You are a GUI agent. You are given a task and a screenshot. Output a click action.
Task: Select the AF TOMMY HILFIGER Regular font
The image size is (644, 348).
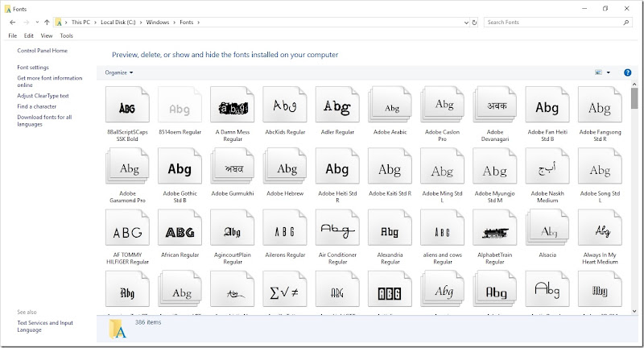[x=127, y=228]
